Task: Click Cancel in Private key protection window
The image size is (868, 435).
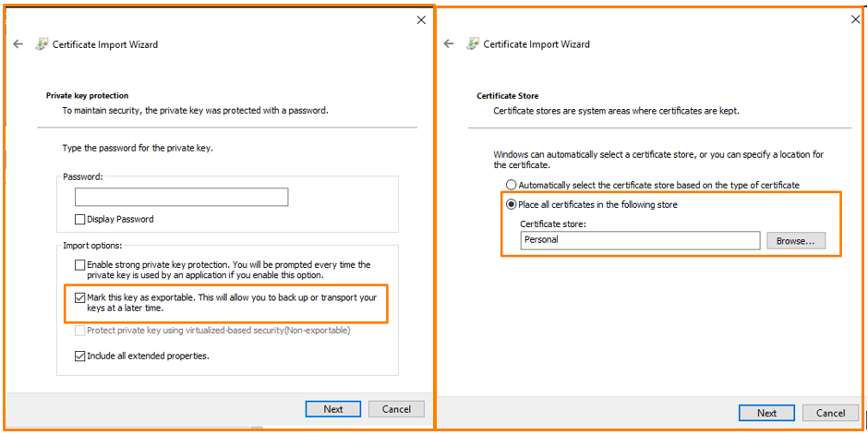Action: [396, 409]
